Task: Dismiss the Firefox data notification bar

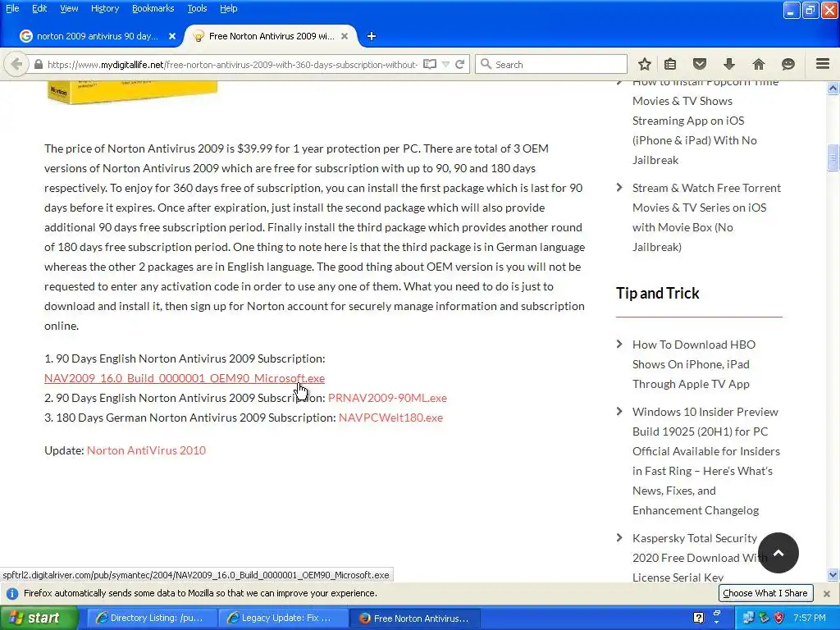Action: (x=827, y=594)
